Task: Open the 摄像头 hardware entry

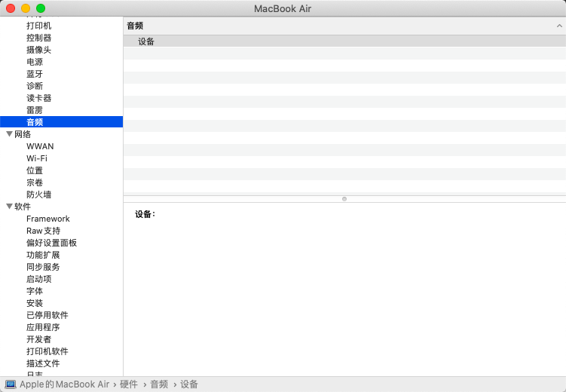Action: coord(38,50)
